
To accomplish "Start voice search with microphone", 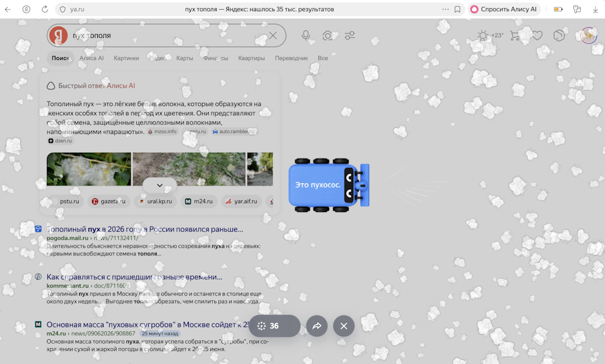I will 305,36.
